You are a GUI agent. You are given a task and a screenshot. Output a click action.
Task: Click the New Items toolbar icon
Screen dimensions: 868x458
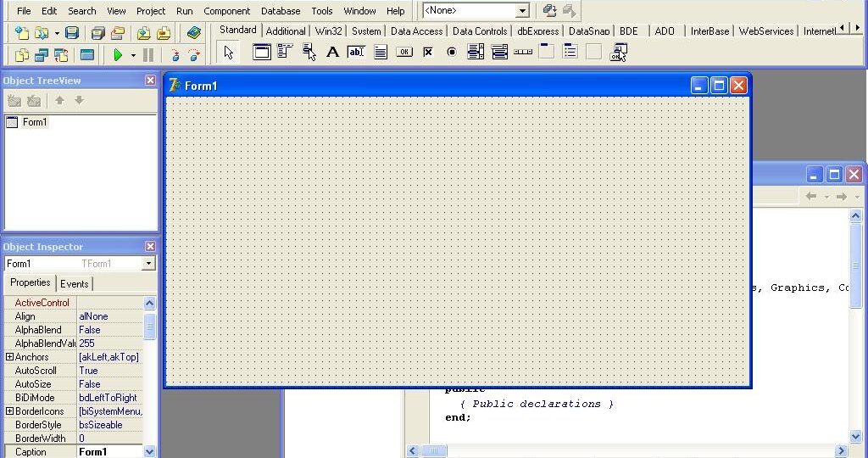(21, 33)
